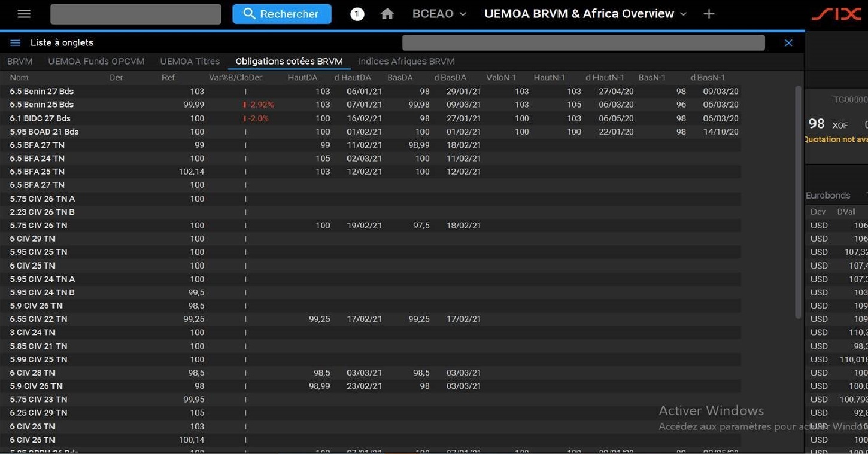The image size is (868, 454).
Task: Switch to the Indices Afriques BRVM tab
Action: tap(406, 61)
